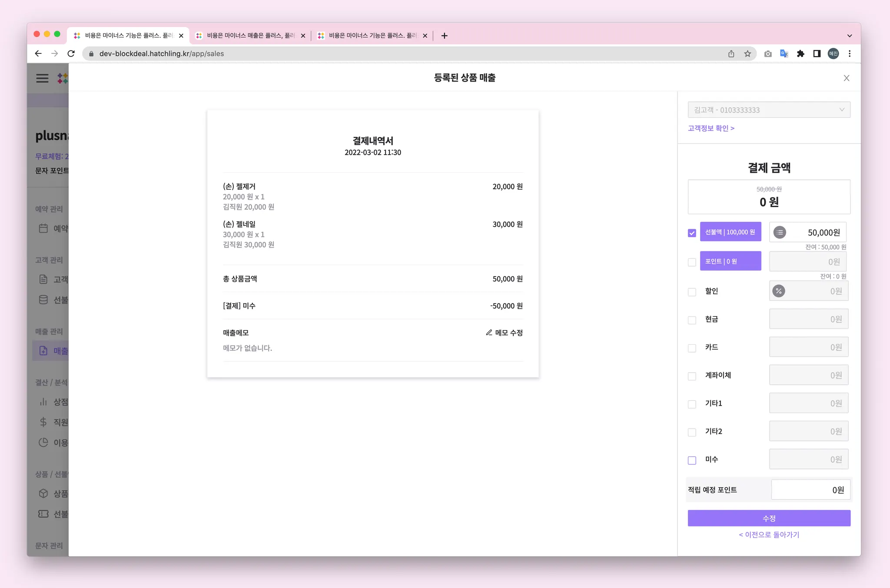Tick the 카드 card payment checkbox
The width and height of the screenshot is (890, 588).
(692, 348)
